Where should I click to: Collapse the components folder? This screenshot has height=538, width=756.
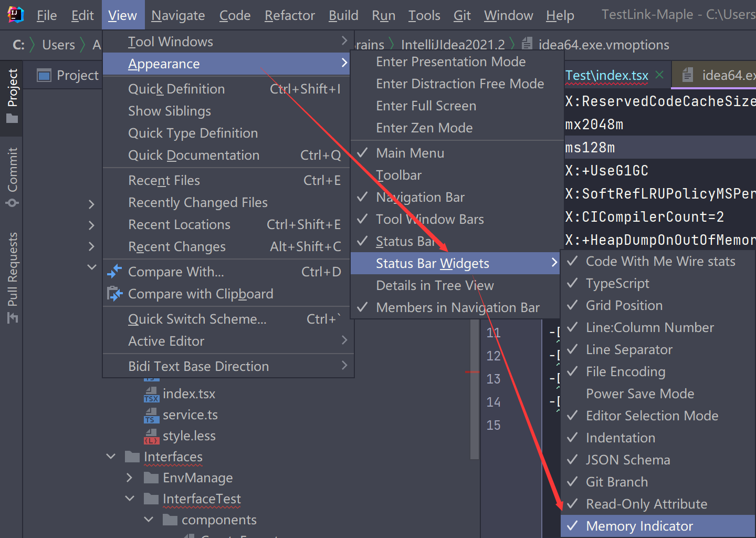(149, 520)
